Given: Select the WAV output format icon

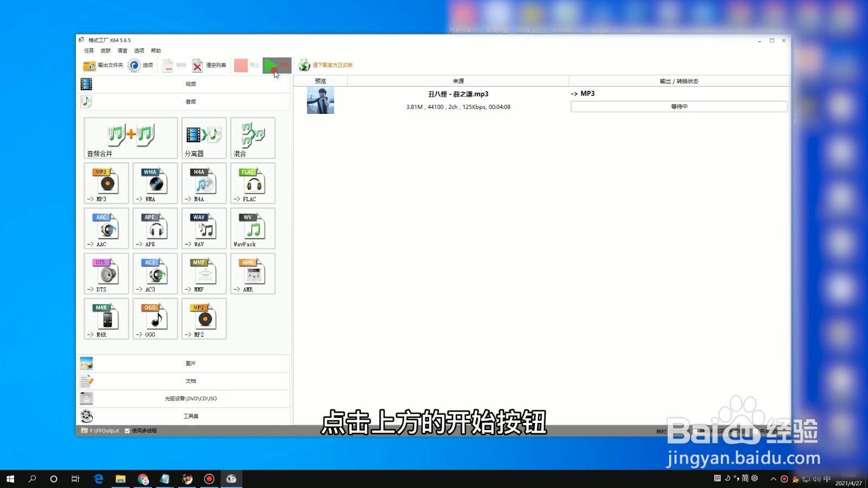Looking at the screenshot, I should (x=203, y=228).
